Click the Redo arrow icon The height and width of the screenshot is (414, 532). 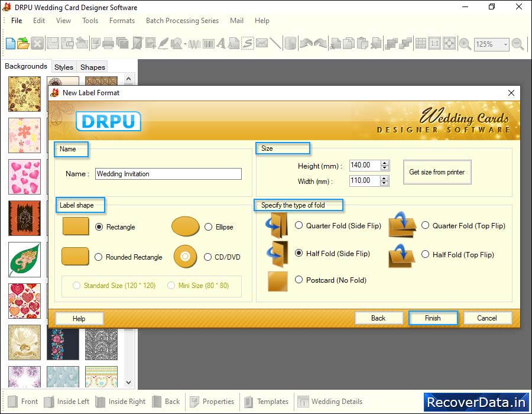click(x=320, y=44)
